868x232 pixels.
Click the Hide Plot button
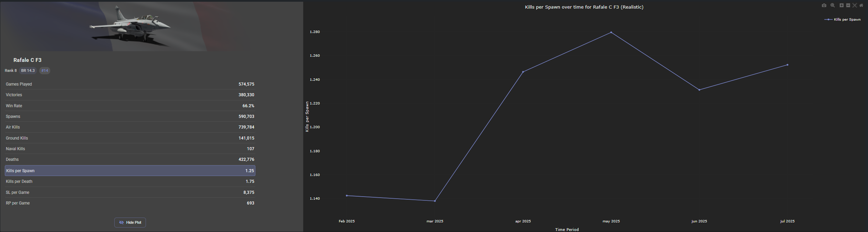point(130,222)
